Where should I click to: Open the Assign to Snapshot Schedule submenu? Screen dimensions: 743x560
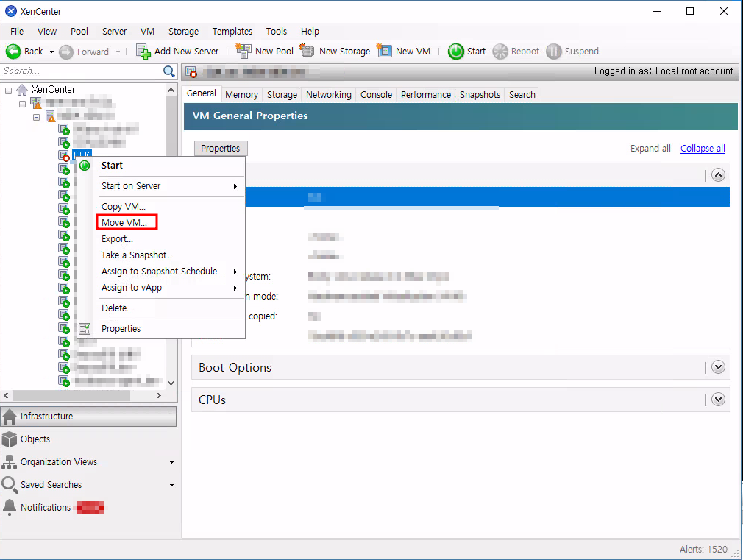pos(159,272)
